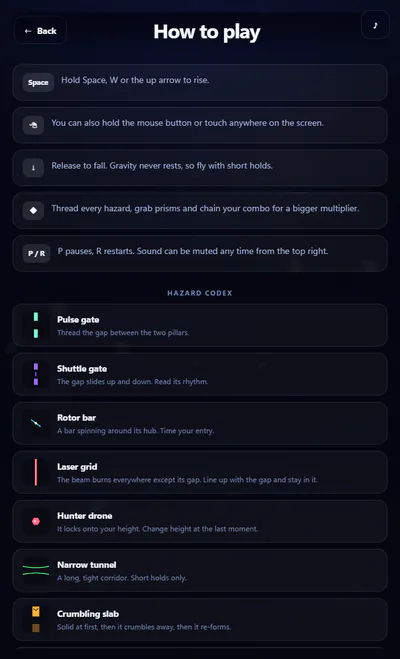
Task: Select the Rotor bar spinning icon
Action: (x=36, y=423)
